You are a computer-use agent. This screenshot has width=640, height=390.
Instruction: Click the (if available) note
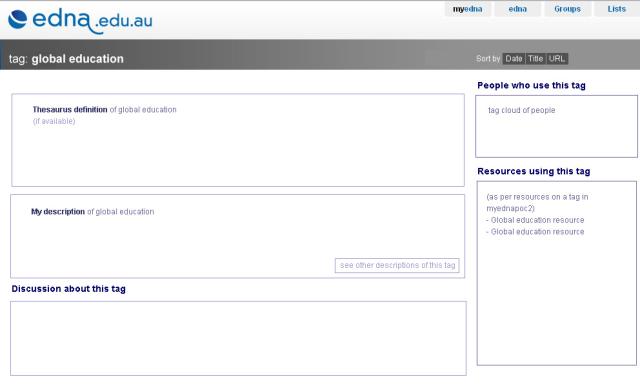tap(54, 121)
